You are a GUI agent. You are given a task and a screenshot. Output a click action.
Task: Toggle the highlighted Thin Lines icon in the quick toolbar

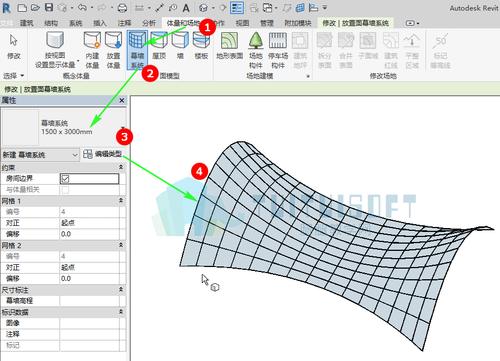237,8
